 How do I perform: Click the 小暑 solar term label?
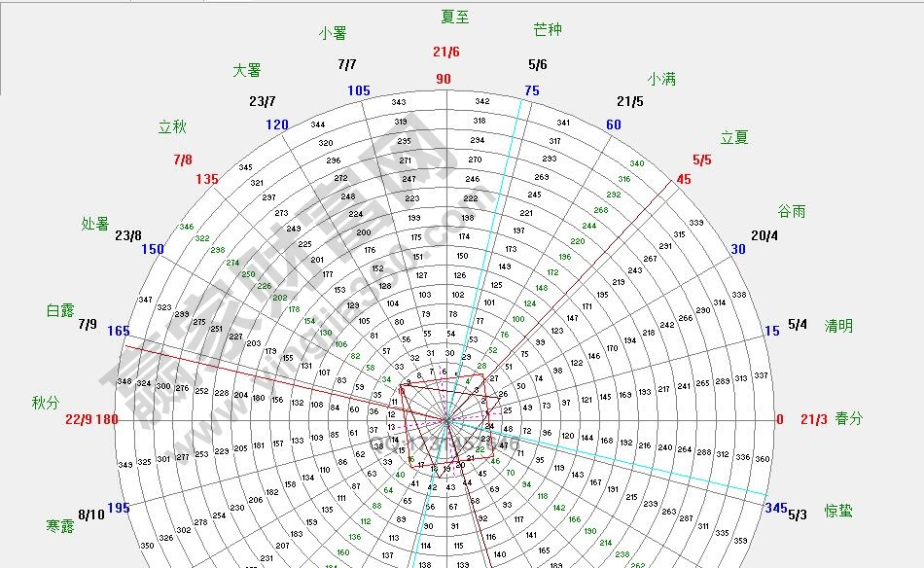[333, 33]
